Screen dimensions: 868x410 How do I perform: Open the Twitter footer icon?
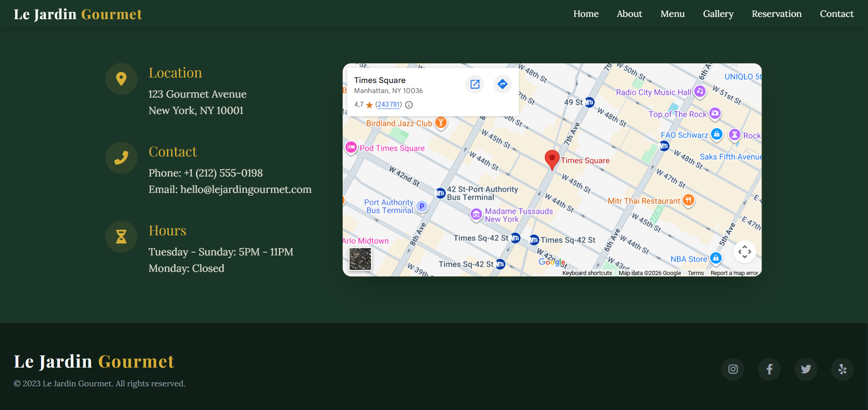806,369
